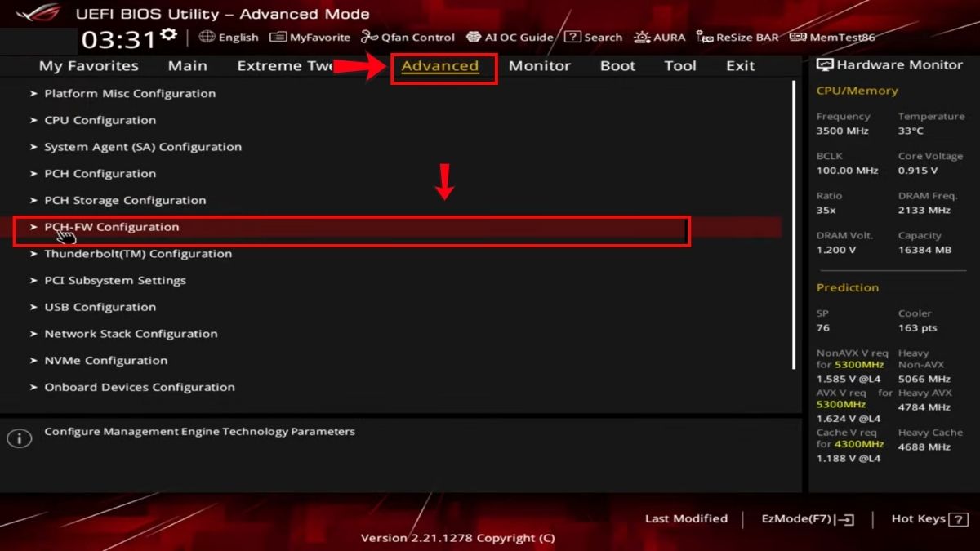Expand arrow for PCH Storage Configuration
The width and height of the screenshot is (980, 551).
[33, 201]
